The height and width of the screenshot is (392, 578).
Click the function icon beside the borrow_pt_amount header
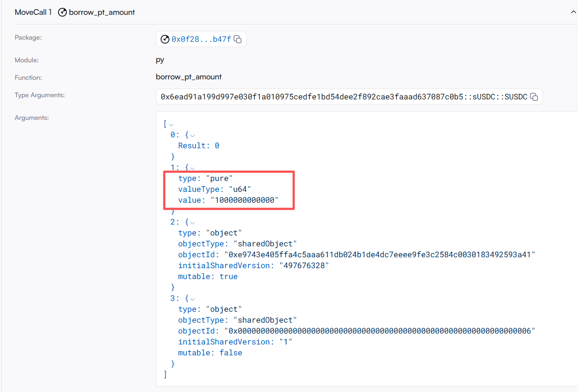tap(62, 12)
